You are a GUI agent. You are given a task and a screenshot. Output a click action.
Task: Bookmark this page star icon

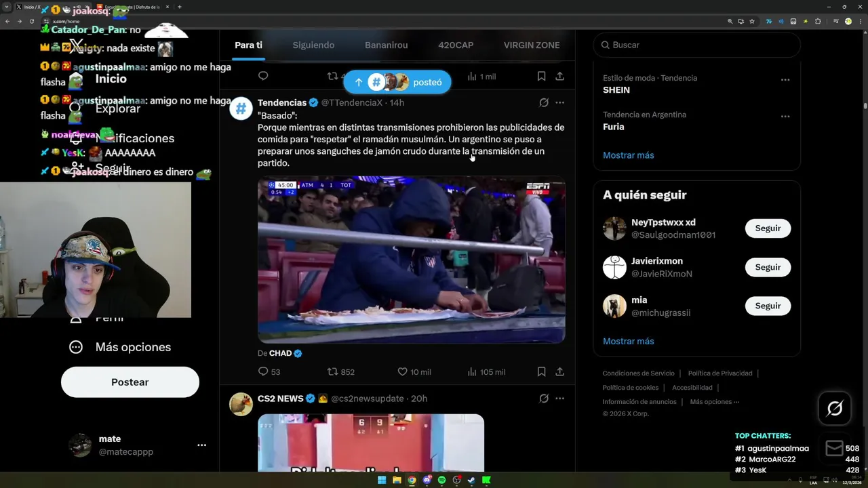click(752, 22)
